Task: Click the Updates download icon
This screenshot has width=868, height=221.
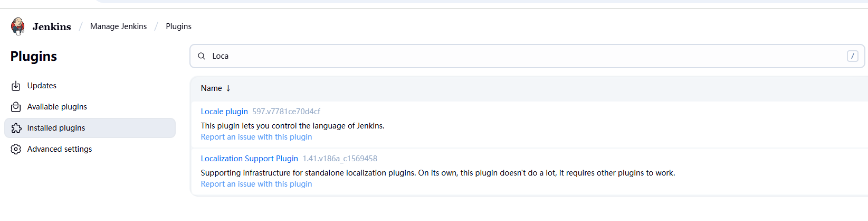Action: click(x=16, y=86)
